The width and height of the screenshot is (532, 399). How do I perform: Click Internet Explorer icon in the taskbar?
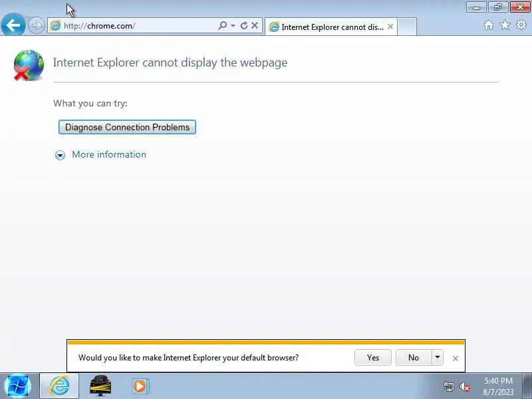(x=59, y=386)
